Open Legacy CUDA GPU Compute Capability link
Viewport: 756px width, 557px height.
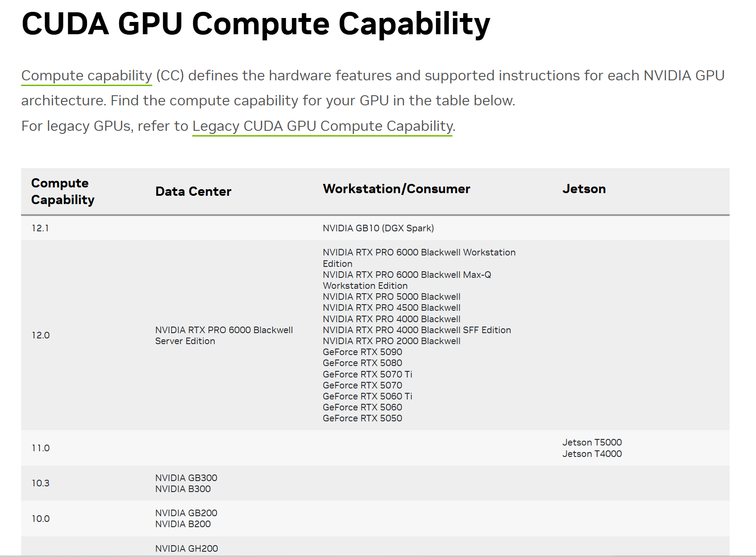pos(322,126)
